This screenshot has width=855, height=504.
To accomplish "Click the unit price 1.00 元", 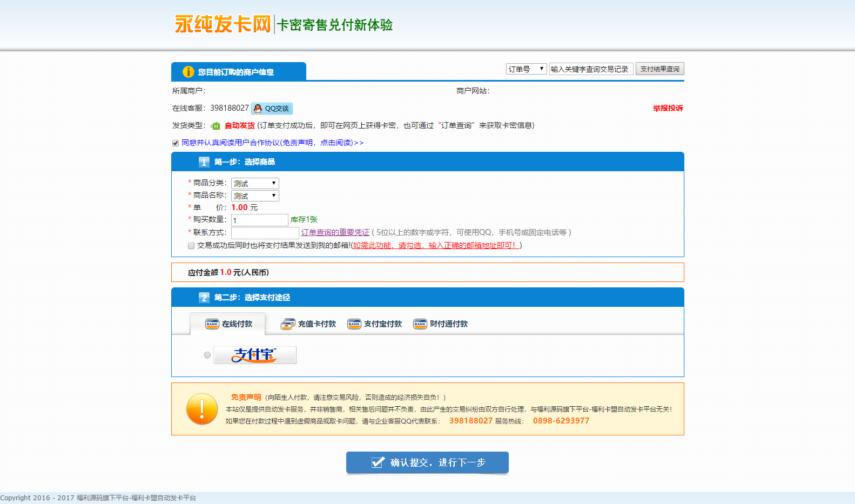I will pyautogui.click(x=245, y=208).
